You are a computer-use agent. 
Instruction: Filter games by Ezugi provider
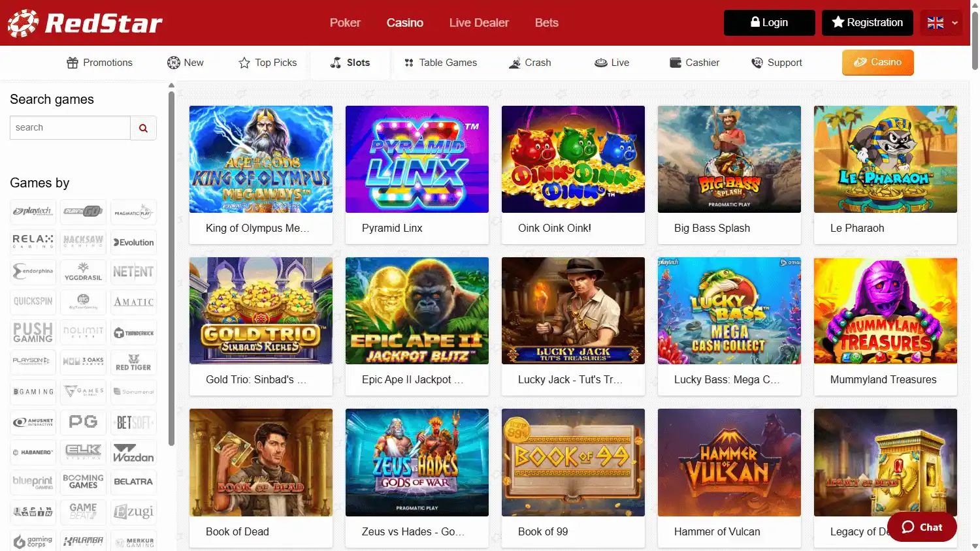point(133,512)
